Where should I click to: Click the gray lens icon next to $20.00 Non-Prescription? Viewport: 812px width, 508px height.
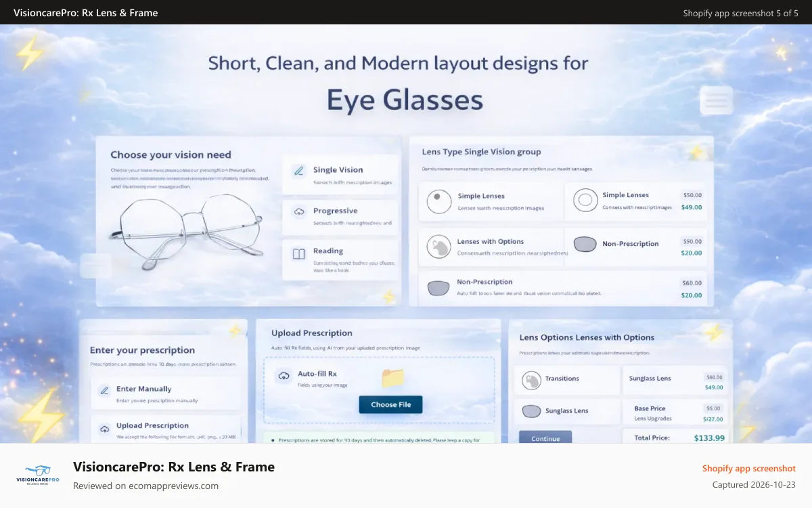(585, 245)
